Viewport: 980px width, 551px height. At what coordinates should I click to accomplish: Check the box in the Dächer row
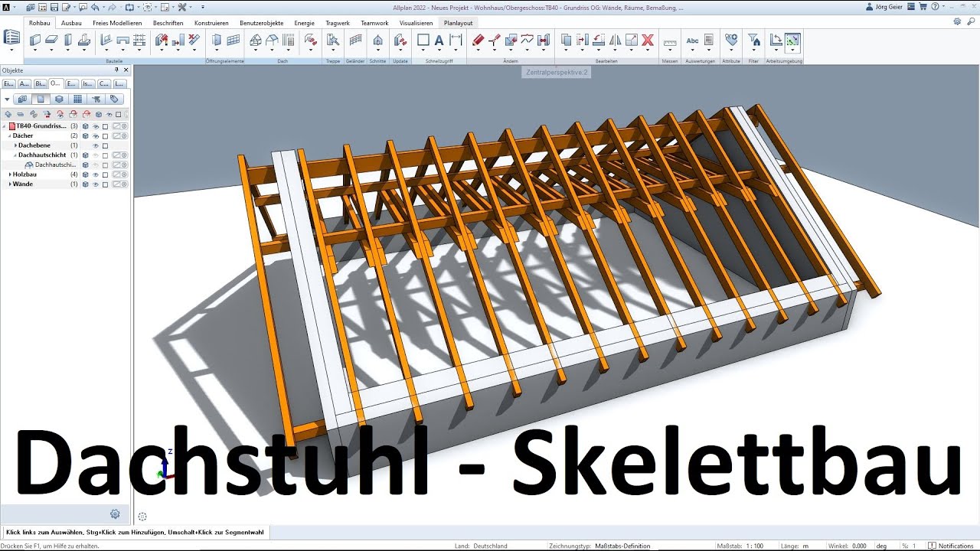pyautogui.click(x=105, y=135)
